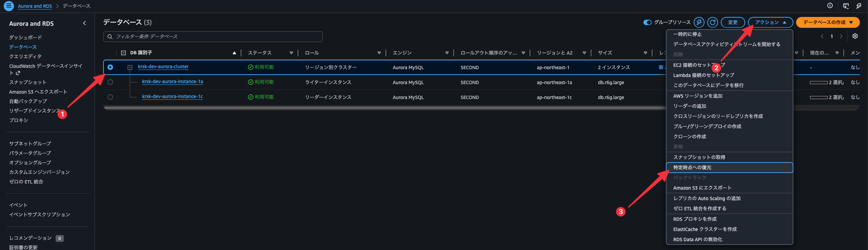Choose Amazon S3 にエクスポート from the actions menu
This screenshot has height=250, width=868.
(x=729, y=188)
